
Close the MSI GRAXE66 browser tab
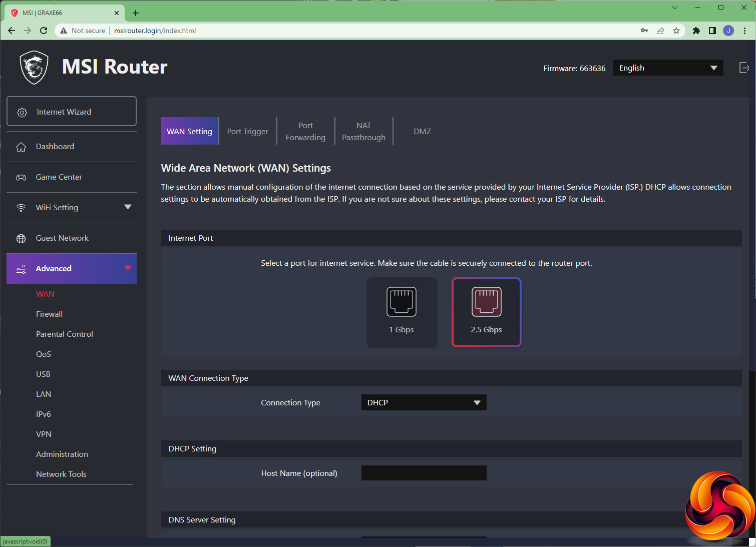117,13
